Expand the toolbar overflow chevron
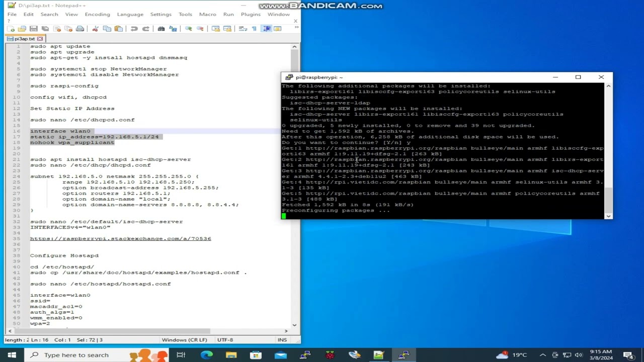This screenshot has width=644, height=362. pyautogui.click(x=297, y=27)
